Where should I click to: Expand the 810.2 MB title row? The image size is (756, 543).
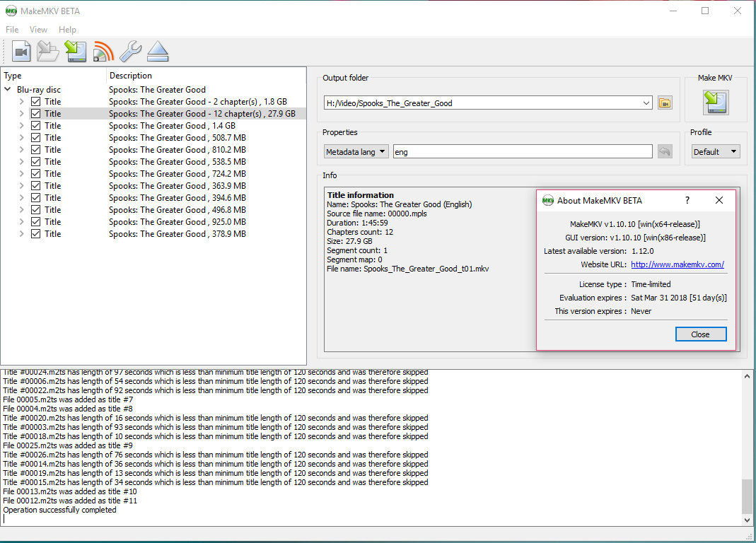[22, 150]
